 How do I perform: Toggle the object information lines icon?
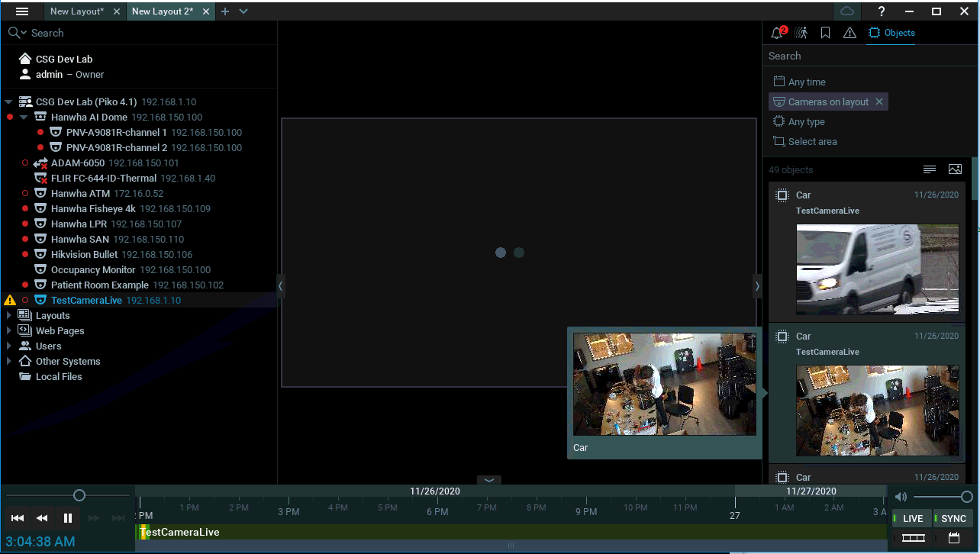[x=930, y=169]
